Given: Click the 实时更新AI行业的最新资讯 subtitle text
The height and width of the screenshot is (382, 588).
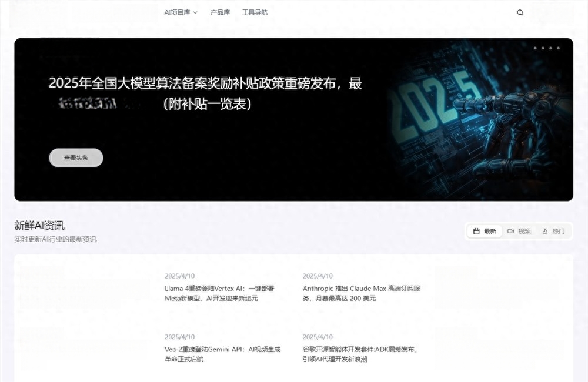Looking at the screenshot, I should click(x=55, y=239).
